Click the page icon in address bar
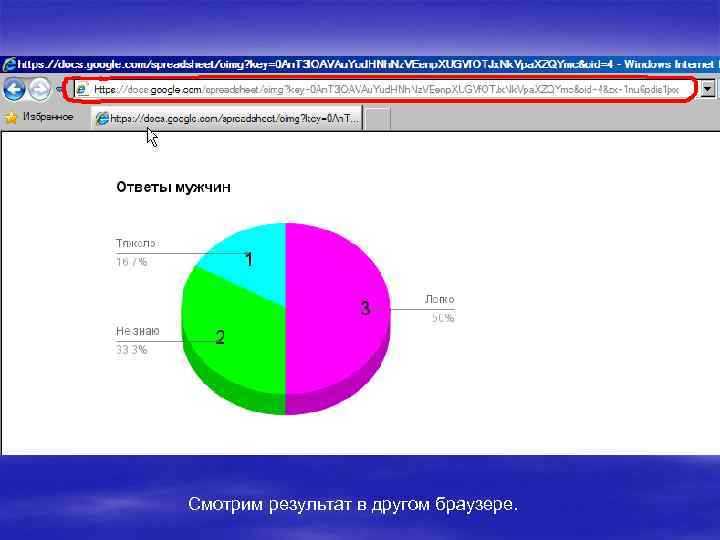This screenshot has width=720, height=540. point(82,90)
